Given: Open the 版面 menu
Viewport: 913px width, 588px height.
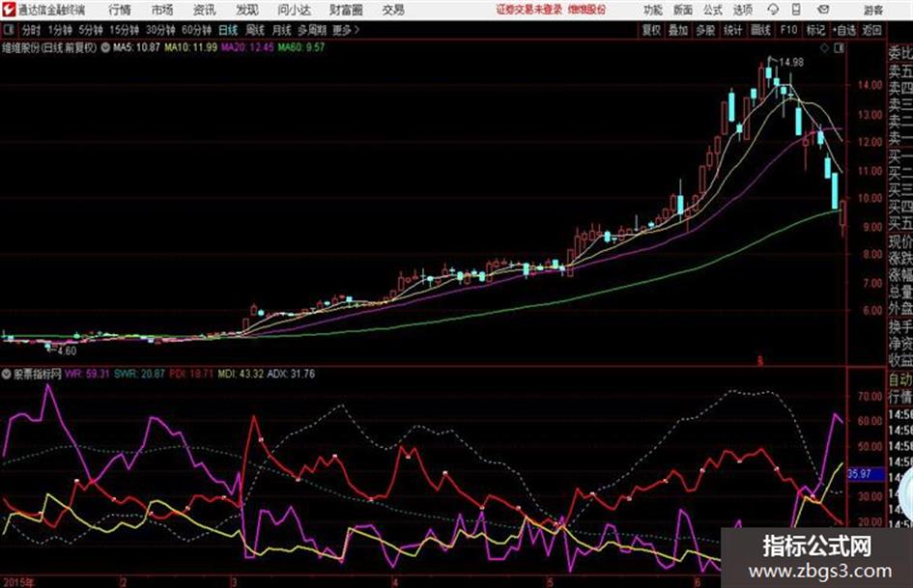Looking at the screenshot, I should tap(683, 10).
